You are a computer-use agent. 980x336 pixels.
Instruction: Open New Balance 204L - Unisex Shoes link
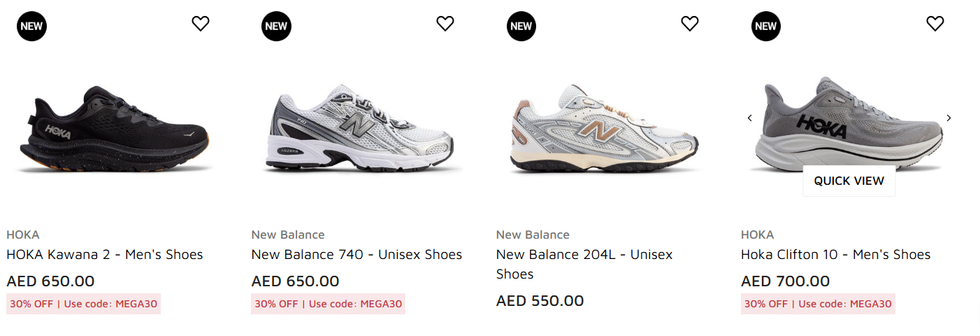coord(584,264)
